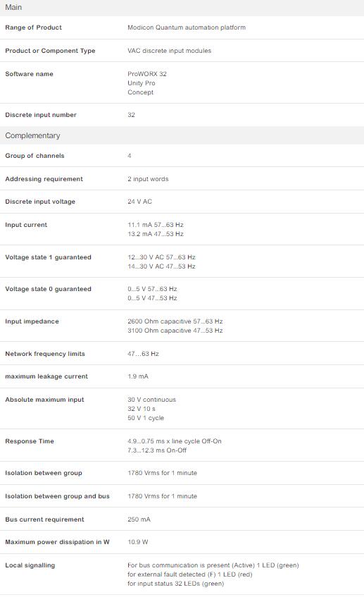Select the Local signalling label

(30, 565)
